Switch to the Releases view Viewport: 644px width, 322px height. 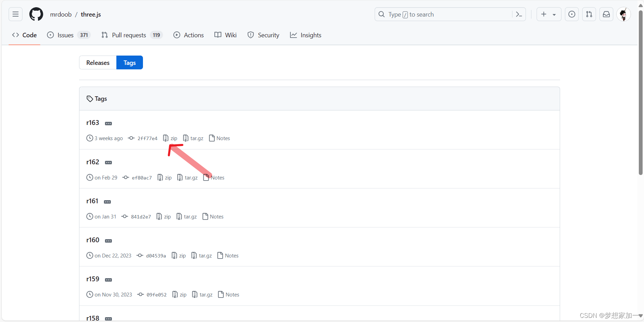click(x=98, y=62)
